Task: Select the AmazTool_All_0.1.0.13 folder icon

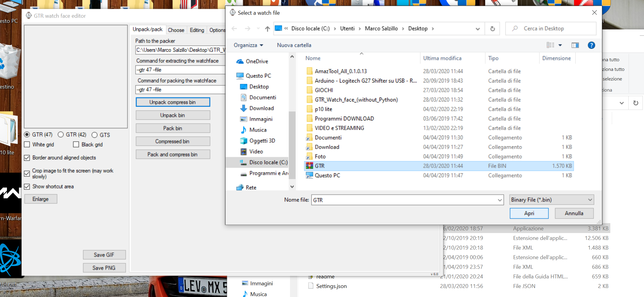Action: click(x=309, y=71)
